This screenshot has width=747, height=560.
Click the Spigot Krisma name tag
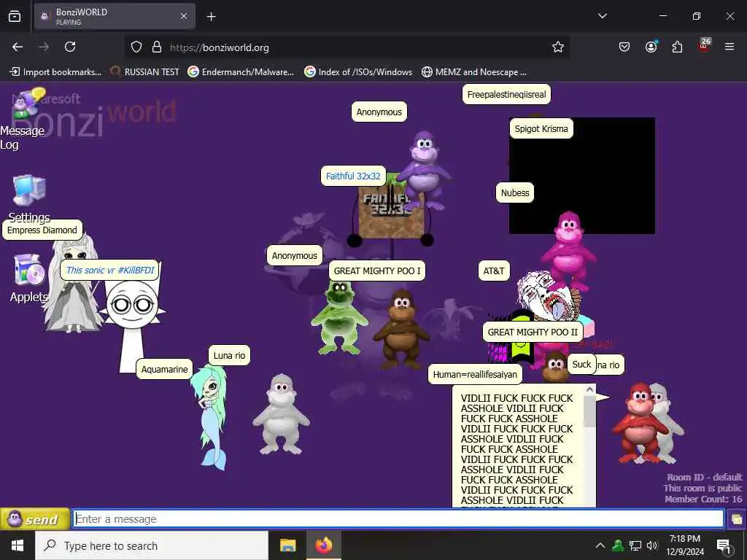pyautogui.click(x=541, y=128)
